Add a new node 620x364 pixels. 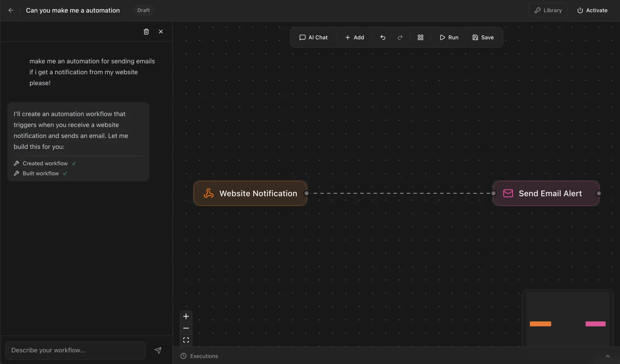pos(355,38)
